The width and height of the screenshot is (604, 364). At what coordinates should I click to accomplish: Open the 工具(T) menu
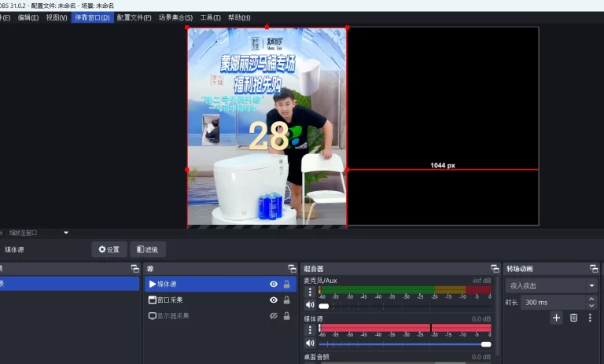[210, 17]
